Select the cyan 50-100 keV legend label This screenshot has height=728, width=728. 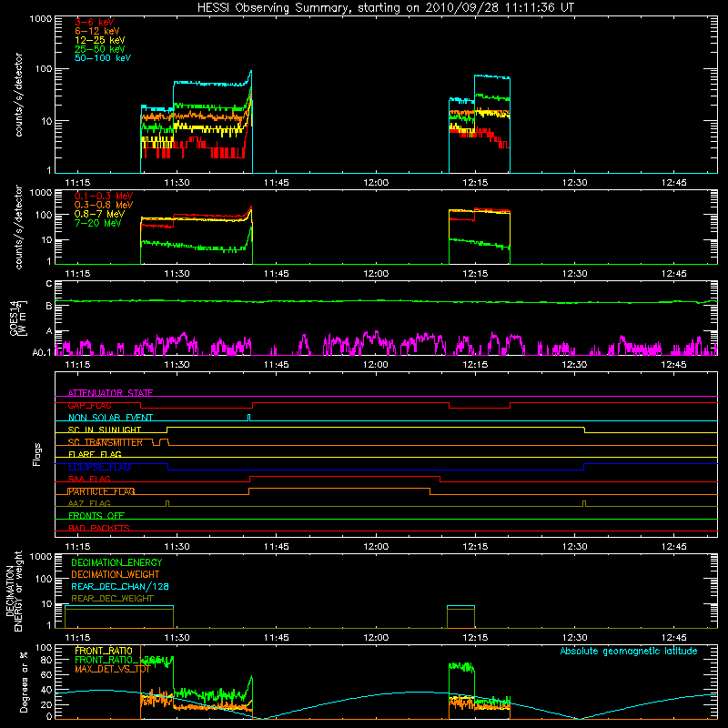(103, 57)
